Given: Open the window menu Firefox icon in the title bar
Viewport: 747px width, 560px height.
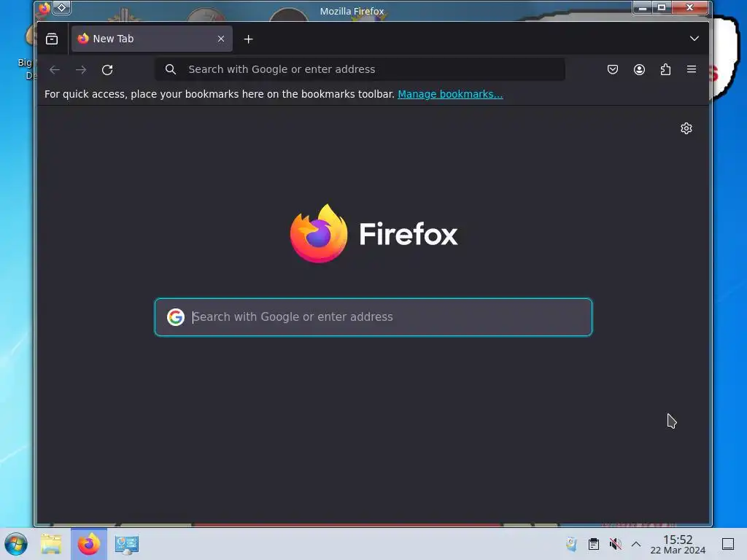Looking at the screenshot, I should tap(44, 7).
